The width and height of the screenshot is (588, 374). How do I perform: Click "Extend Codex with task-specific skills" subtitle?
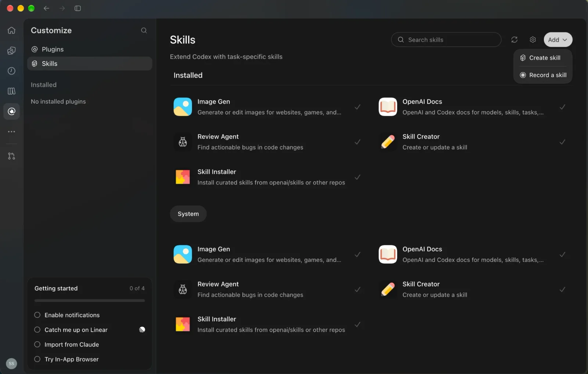pos(226,57)
